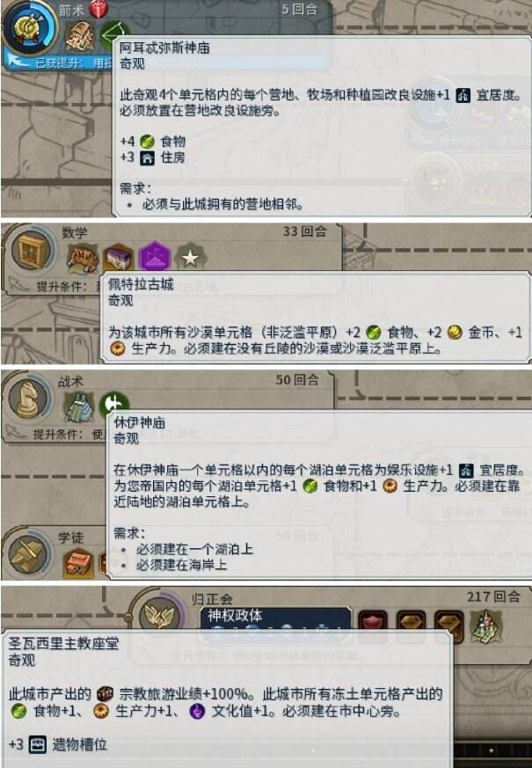Click the workshop building icon under 学徒
This screenshot has width=532, height=768.
point(78,563)
